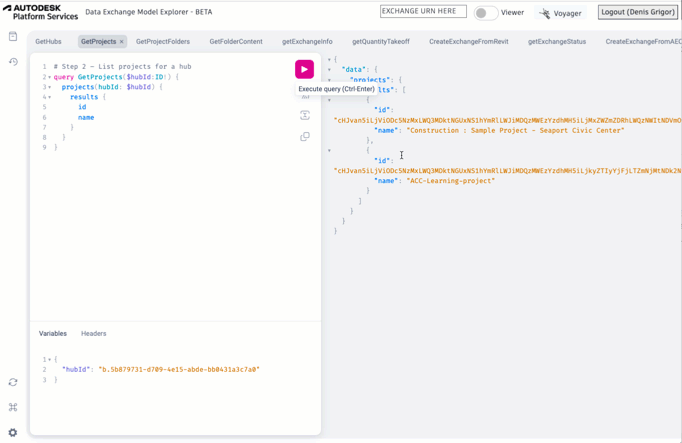Open keyboard shortcuts dialog icon
Image resolution: width=682 pixels, height=443 pixels.
pos(13,407)
